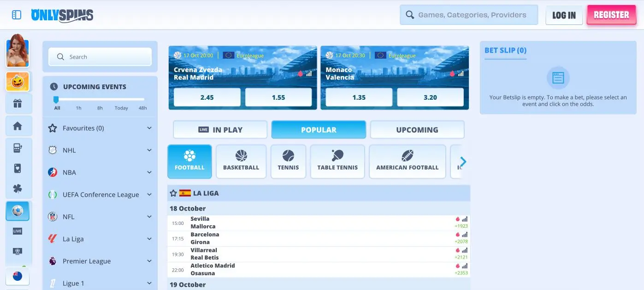This screenshot has height=290, width=644.
Task: Click the search magnifier in sports sidebar
Action: (60, 56)
